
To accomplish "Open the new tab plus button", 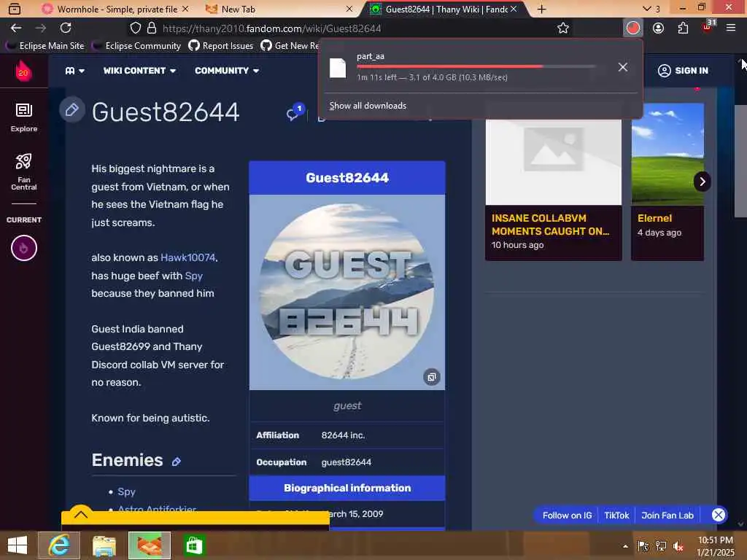I will coord(542,9).
